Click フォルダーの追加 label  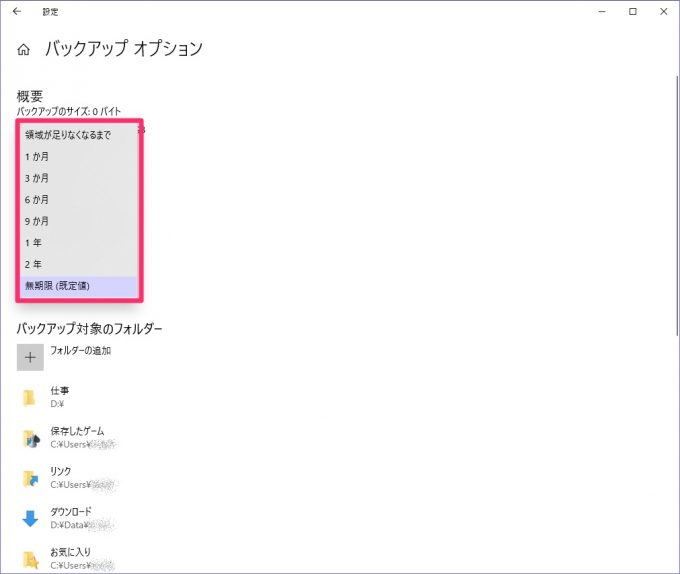point(81,350)
